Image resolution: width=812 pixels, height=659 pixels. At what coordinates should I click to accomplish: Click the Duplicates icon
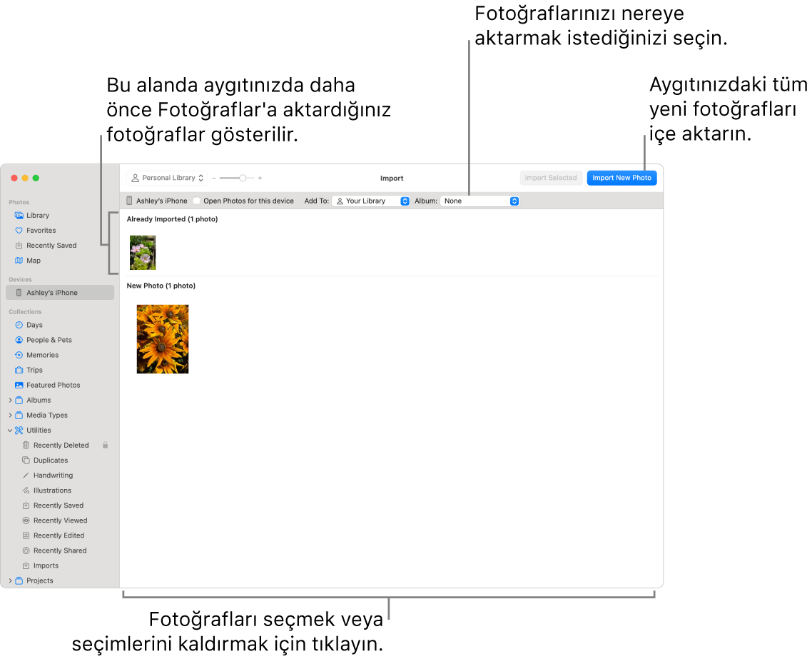point(26,461)
